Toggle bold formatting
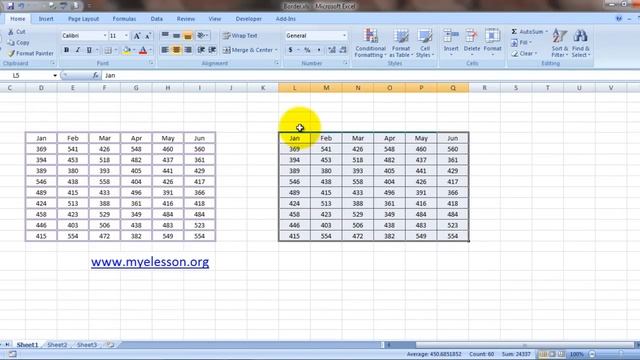Screen dimensions: 640x360 pos(66,50)
